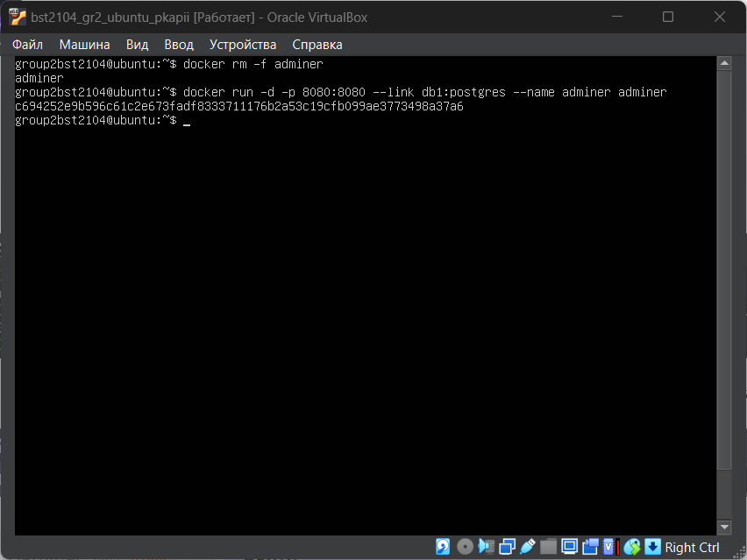Click the keyboard capture arrow icon
747x560 pixels.
[x=652, y=547]
